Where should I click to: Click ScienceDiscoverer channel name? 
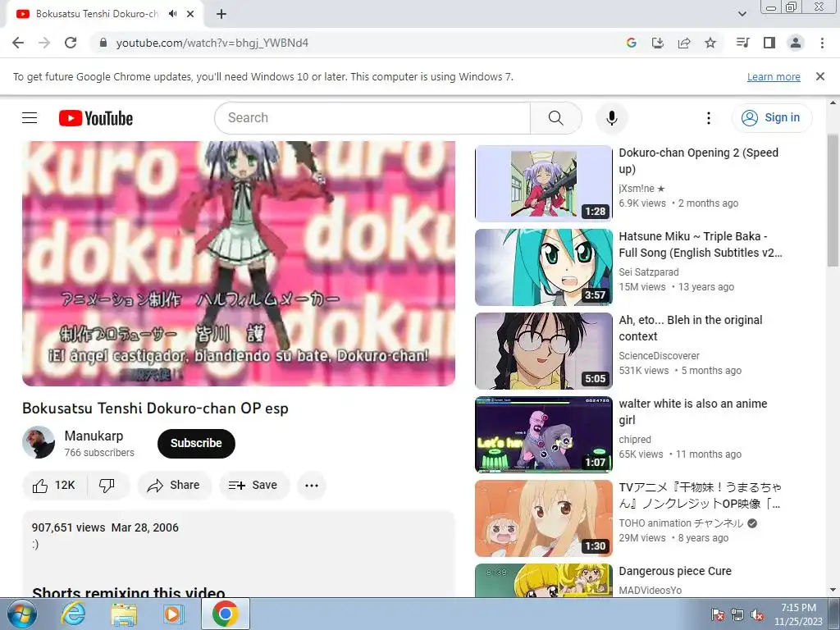pos(659,356)
